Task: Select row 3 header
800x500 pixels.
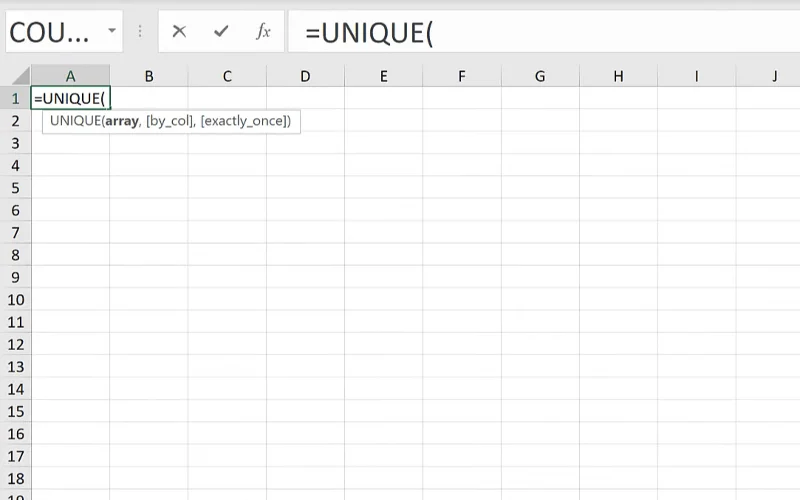Action: (x=15, y=143)
